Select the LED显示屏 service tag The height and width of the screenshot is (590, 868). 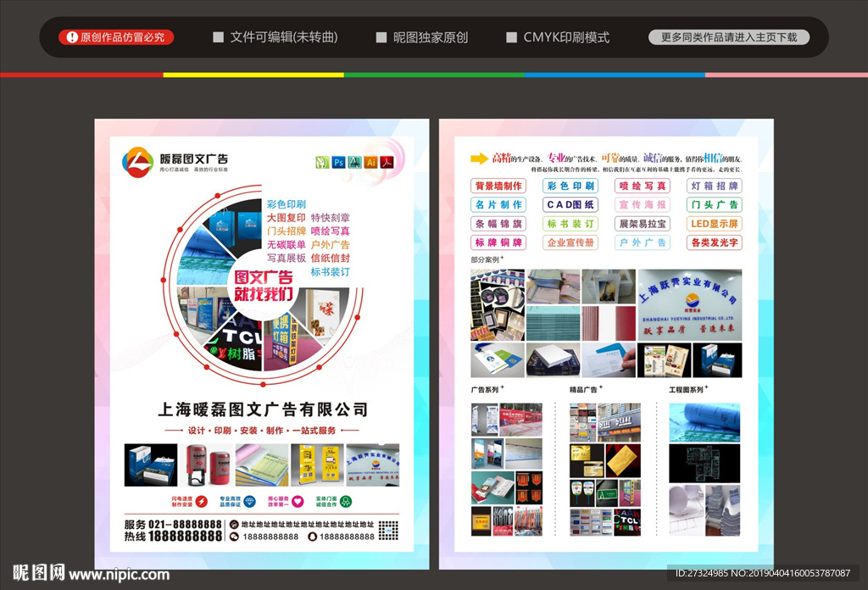point(714,224)
